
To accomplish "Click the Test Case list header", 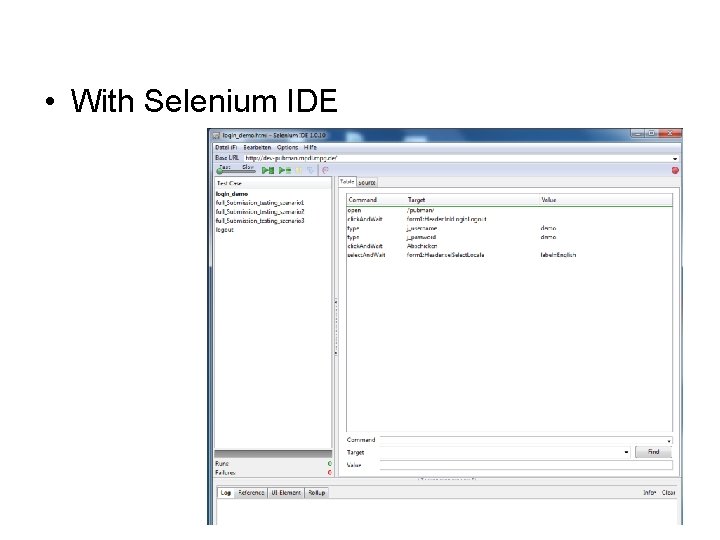I will pyautogui.click(x=273, y=183).
